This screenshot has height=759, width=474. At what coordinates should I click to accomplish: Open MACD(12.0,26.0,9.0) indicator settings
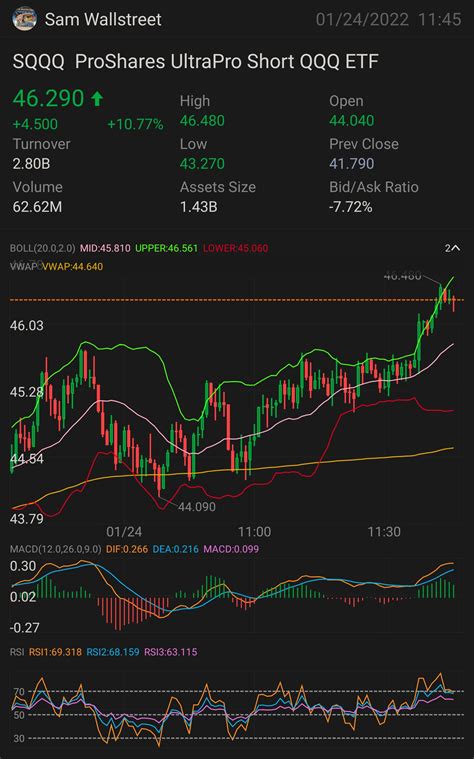click(56, 549)
